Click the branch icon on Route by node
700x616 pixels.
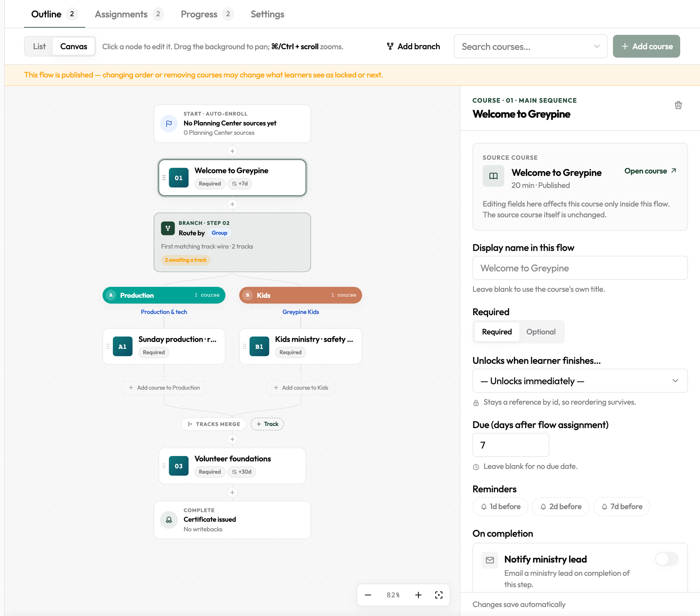(x=168, y=228)
